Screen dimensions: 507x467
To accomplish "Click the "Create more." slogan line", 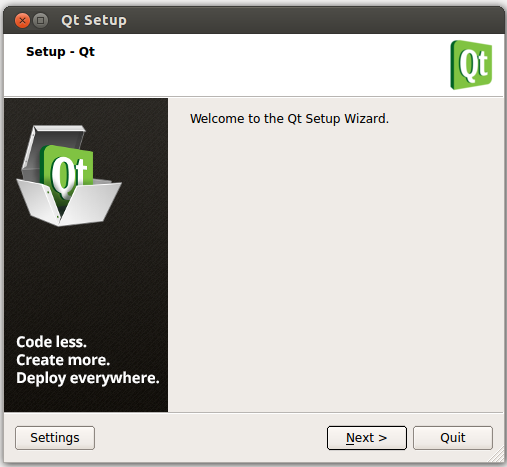I will click(x=63, y=360).
